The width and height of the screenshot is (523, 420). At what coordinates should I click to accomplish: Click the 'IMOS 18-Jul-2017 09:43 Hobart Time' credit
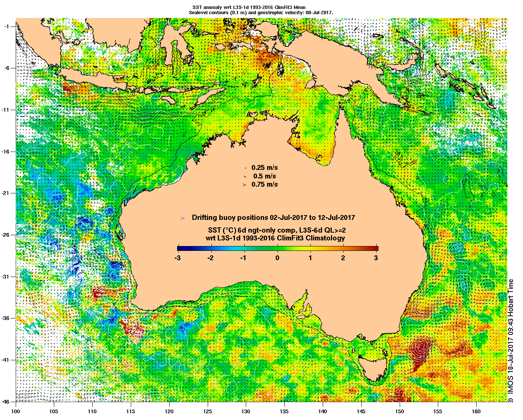[x=511, y=340]
